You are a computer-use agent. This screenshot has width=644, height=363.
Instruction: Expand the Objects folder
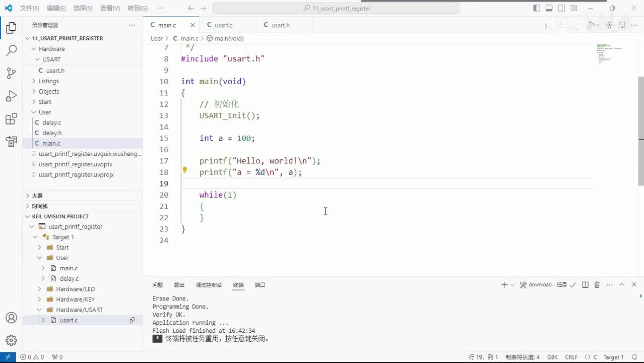pos(34,91)
